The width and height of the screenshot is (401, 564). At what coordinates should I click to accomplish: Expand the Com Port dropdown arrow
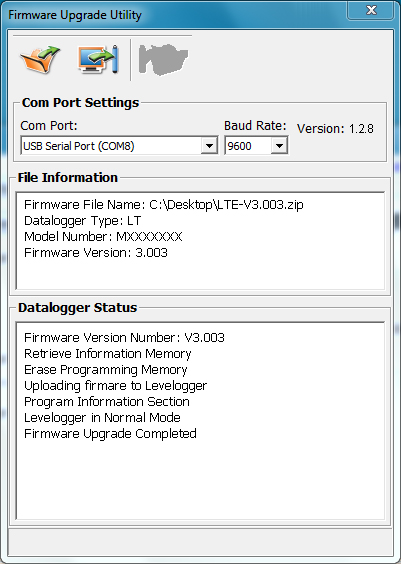pyautogui.click(x=209, y=146)
